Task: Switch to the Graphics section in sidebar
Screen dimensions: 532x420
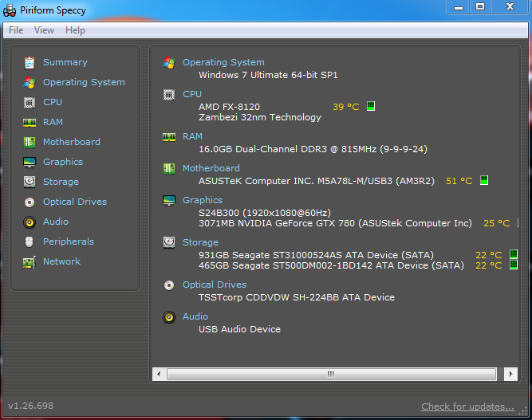Action: point(63,162)
